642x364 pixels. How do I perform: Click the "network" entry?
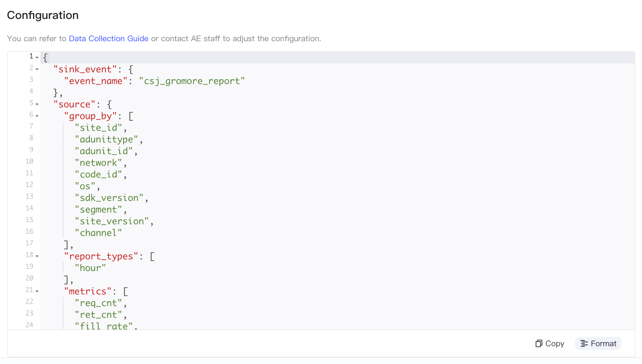[98, 163]
